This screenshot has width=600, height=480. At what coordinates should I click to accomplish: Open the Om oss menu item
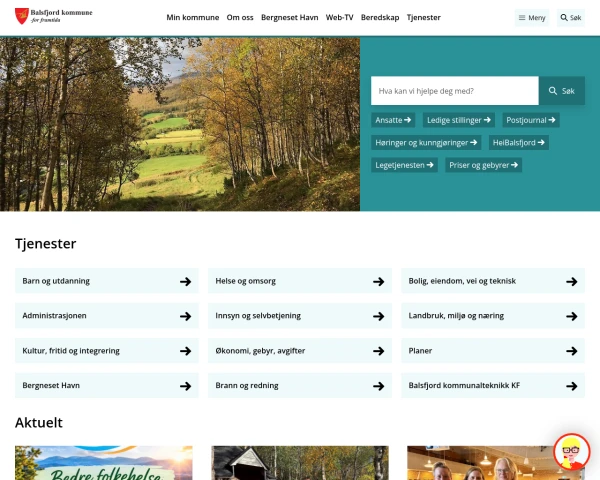[x=240, y=18]
